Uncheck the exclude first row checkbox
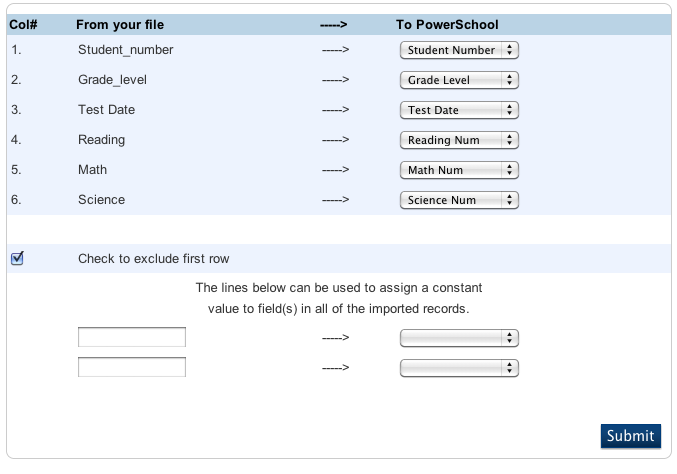This screenshot has width=677, height=474. click(x=17, y=259)
